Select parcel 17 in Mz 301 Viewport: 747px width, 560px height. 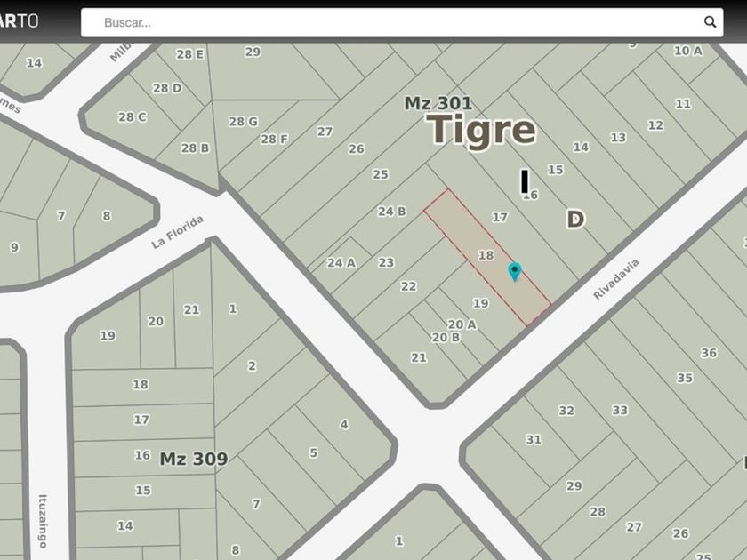(500, 218)
